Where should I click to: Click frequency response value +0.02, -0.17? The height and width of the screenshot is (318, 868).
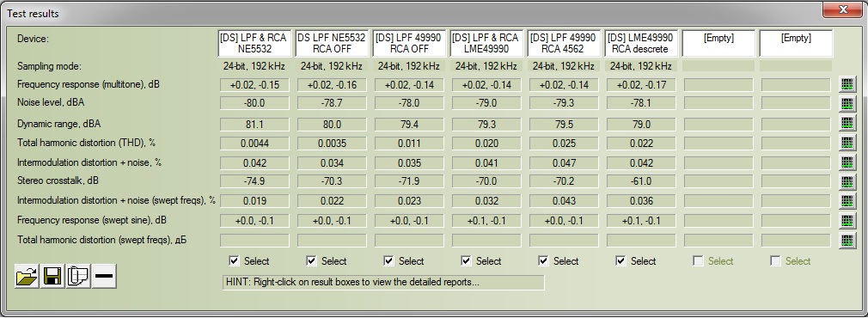click(x=642, y=85)
